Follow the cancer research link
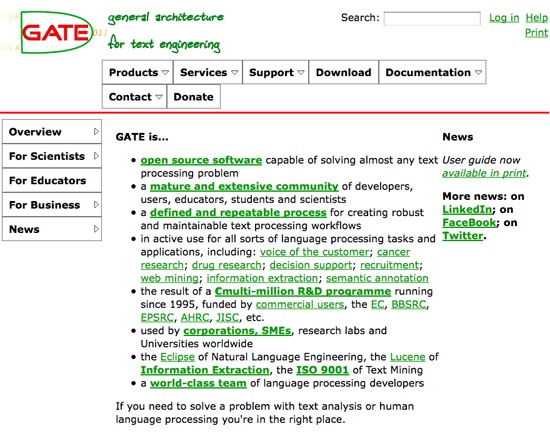Viewport: 550px width, 440px height. (393, 252)
